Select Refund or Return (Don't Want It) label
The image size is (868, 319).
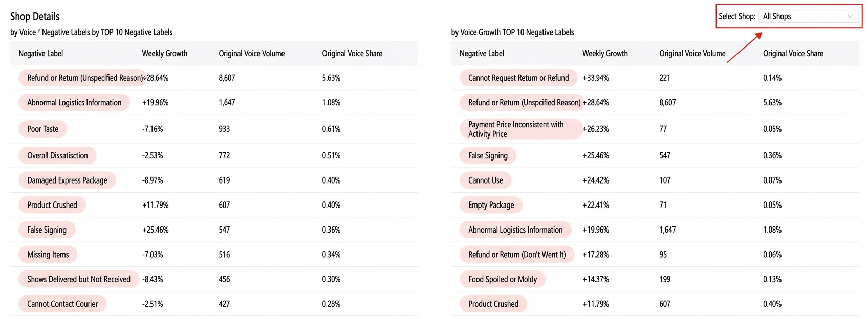pos(517,254)
